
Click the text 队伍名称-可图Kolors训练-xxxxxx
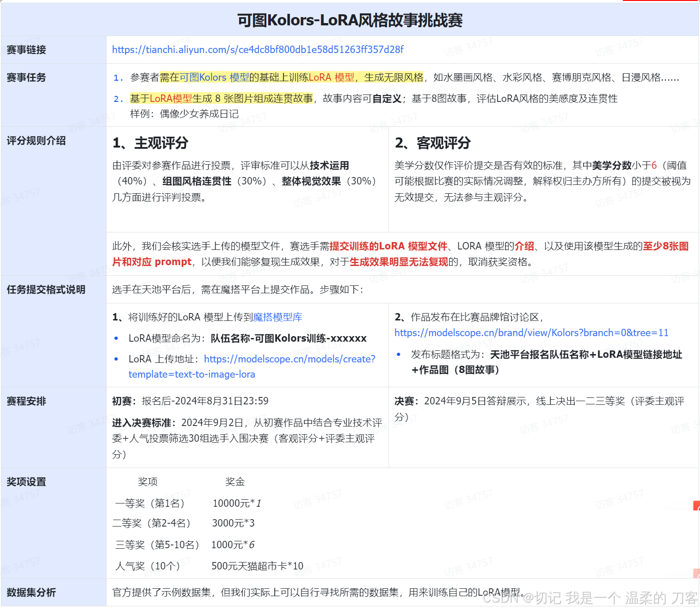pyautogui.click(x=289, y=338)
